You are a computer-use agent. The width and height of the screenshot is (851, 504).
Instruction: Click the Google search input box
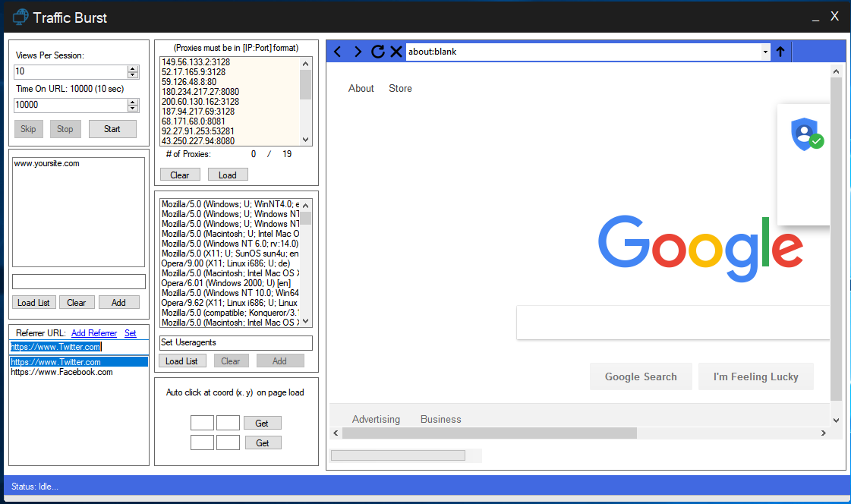coord(672,323)
